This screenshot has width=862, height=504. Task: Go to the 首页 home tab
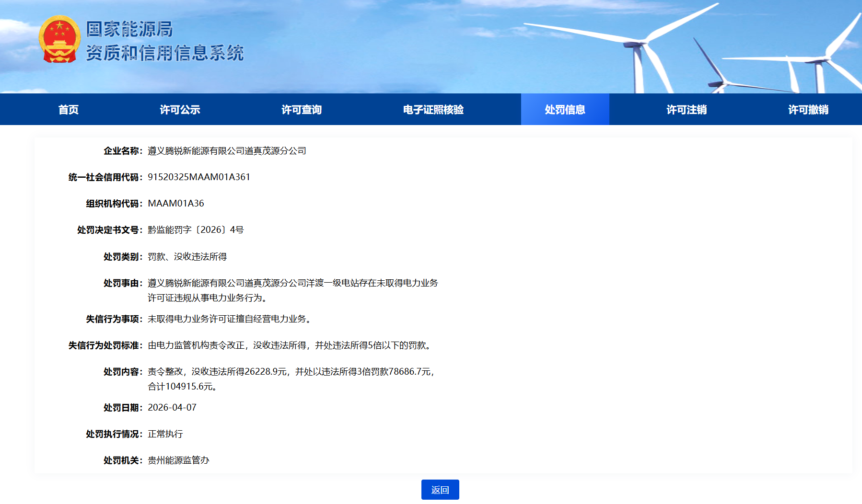pyautogui.click(x=69, y=110)
